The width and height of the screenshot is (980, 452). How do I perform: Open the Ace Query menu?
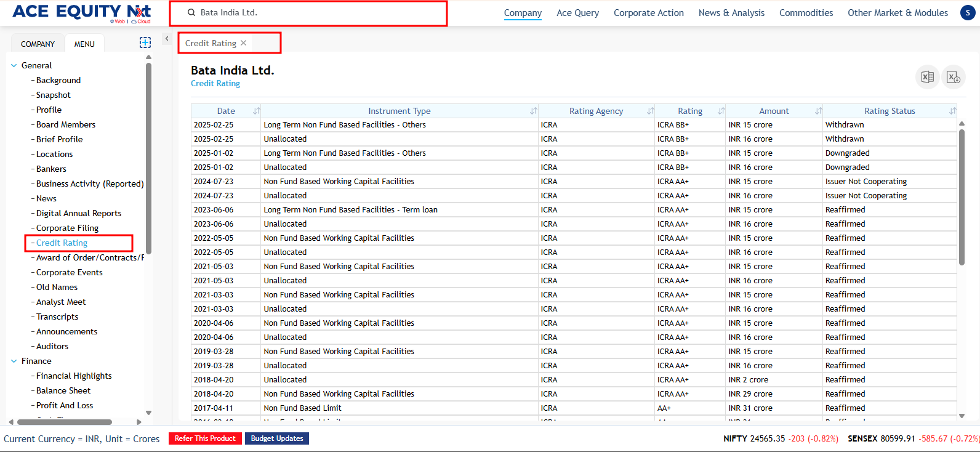(x=577, y=13)
